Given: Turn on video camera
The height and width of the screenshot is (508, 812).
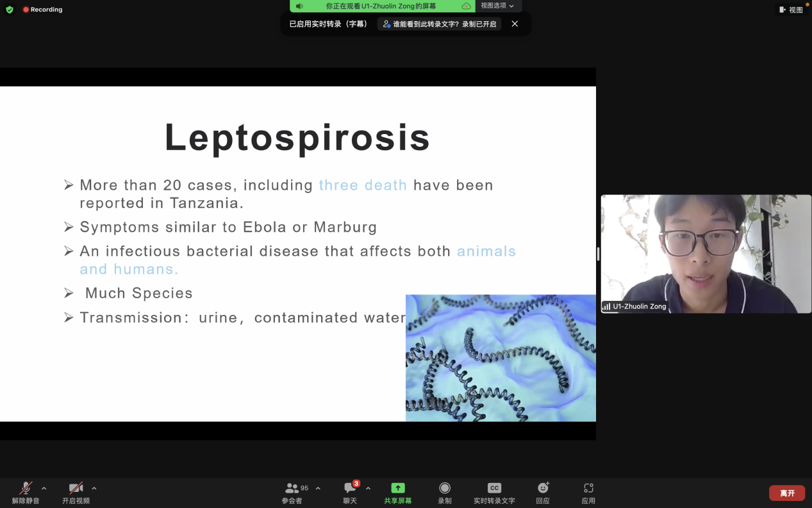Looking at the screenshot, I should [76, 489].
